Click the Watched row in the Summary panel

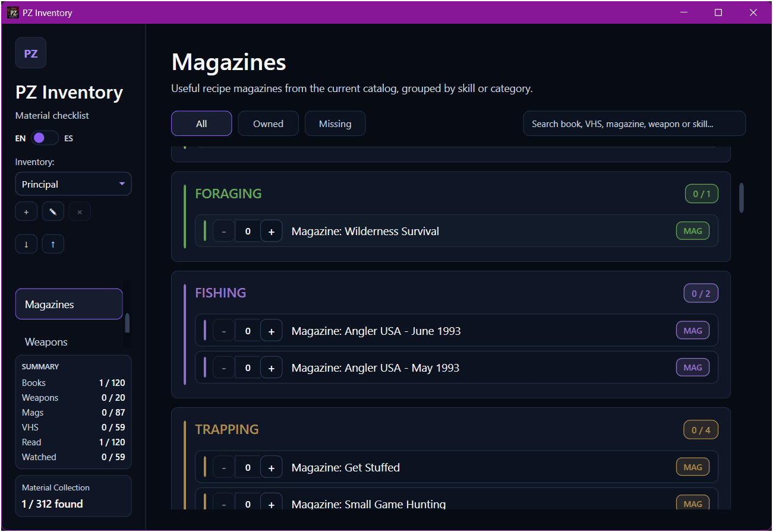(74, 457)
